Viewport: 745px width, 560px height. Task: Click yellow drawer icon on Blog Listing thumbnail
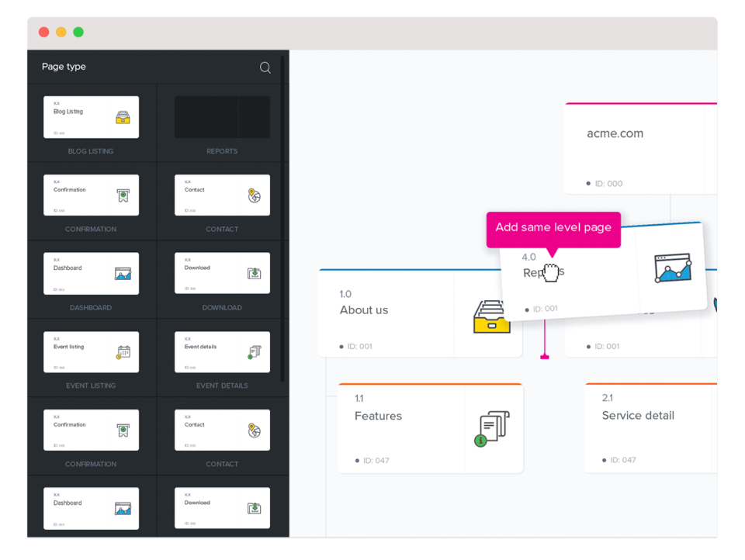[123, 117]
